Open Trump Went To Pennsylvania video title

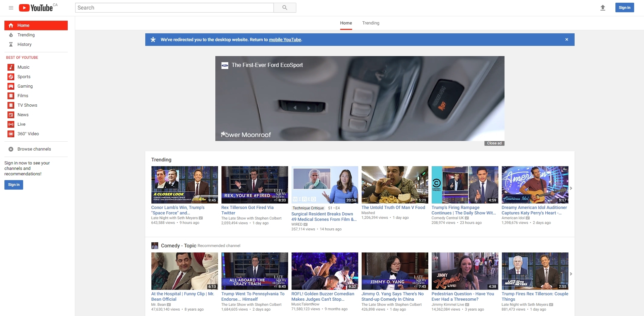(x=253, y=297)
